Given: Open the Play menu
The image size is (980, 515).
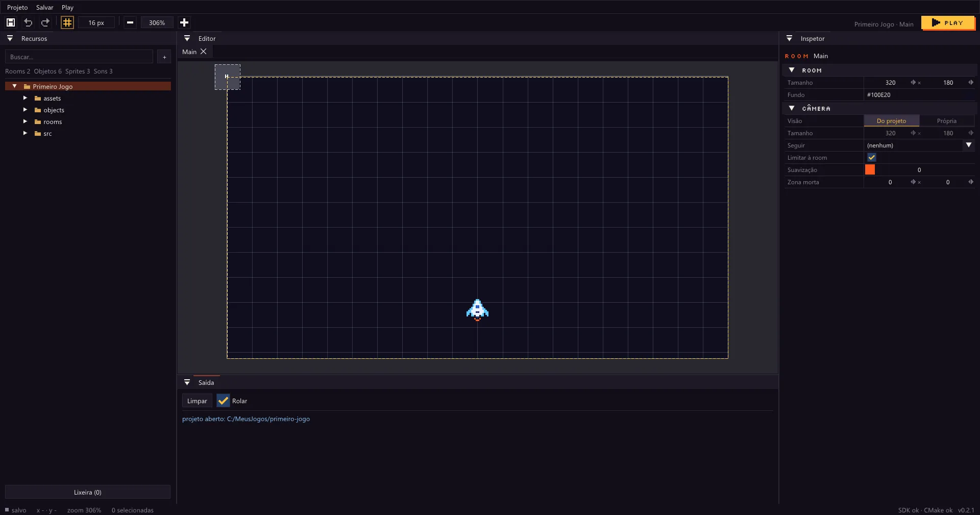Looking at the screenshot, I should point(67,7).
